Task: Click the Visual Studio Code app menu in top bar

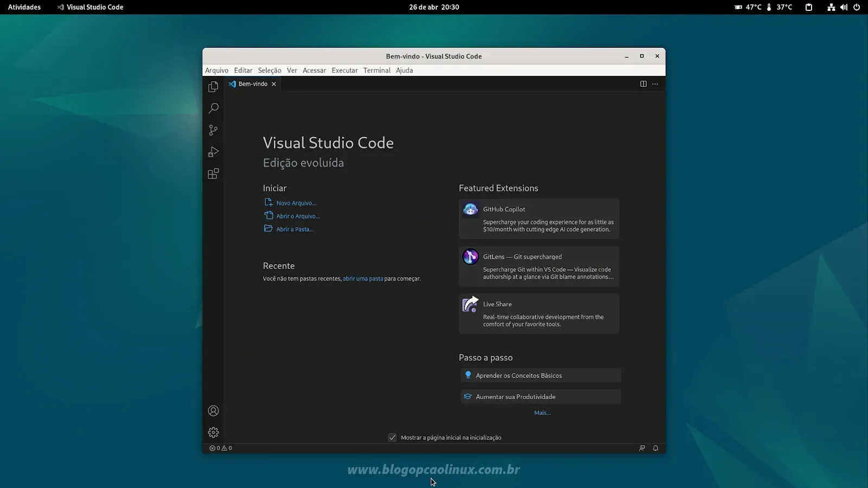Action: coord(90,7)
